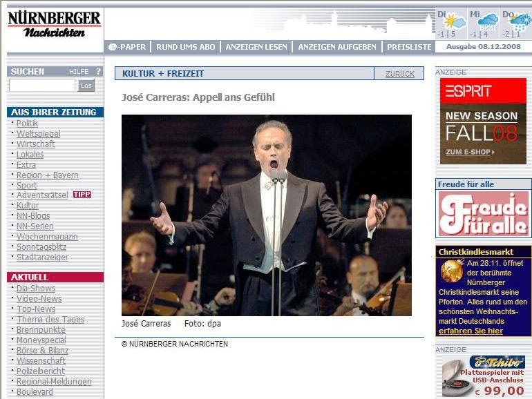Open Tchibo Plattenspieler advertisement
This screenshot has width=532, height=399.
[484, 376]
